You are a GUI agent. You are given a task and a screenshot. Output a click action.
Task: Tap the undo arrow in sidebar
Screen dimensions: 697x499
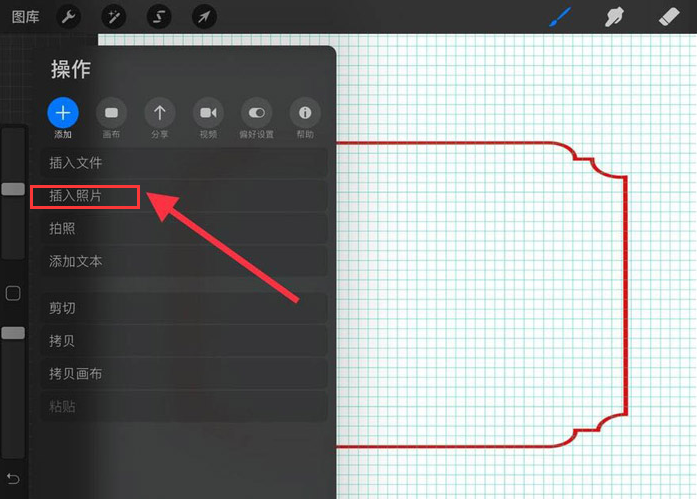tap(13, 479)
